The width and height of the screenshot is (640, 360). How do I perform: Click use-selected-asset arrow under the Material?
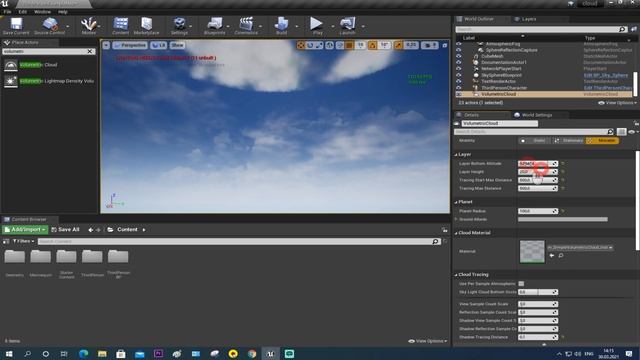(x=551, y=256)
